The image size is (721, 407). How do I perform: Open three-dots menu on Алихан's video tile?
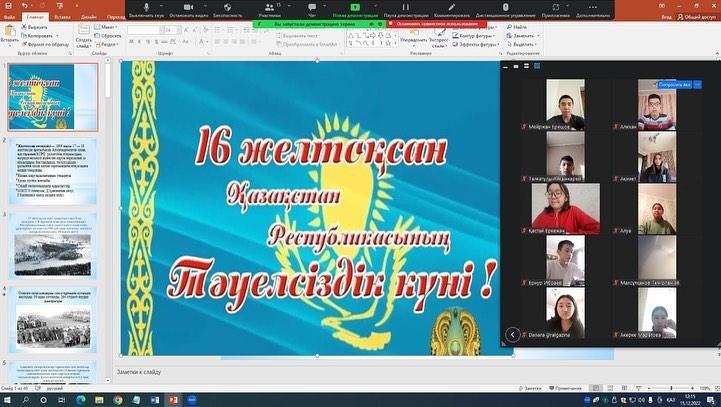tap(698, 85)
